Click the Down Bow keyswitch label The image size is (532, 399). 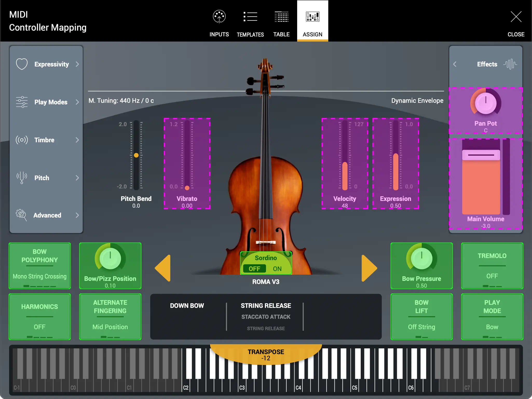187,306
